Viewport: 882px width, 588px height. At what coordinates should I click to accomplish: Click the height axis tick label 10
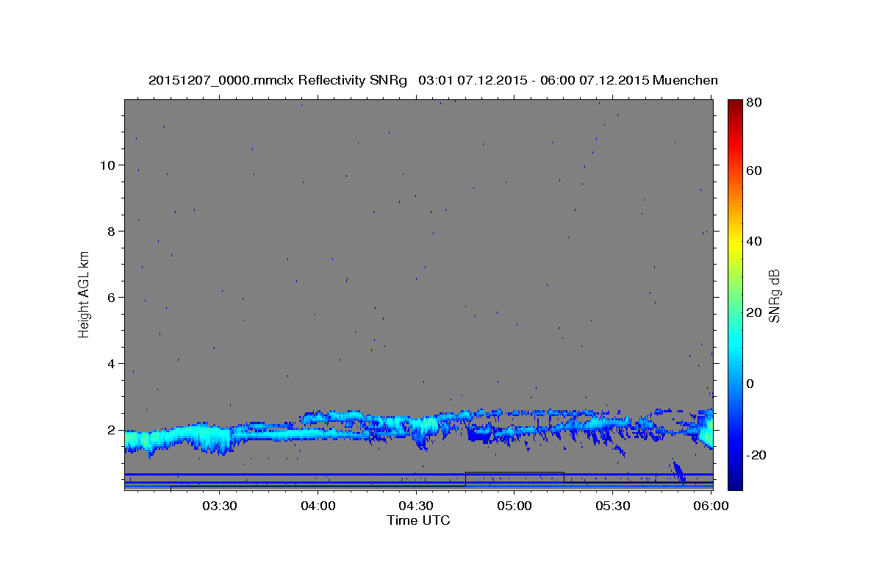(x=110, y=165)
